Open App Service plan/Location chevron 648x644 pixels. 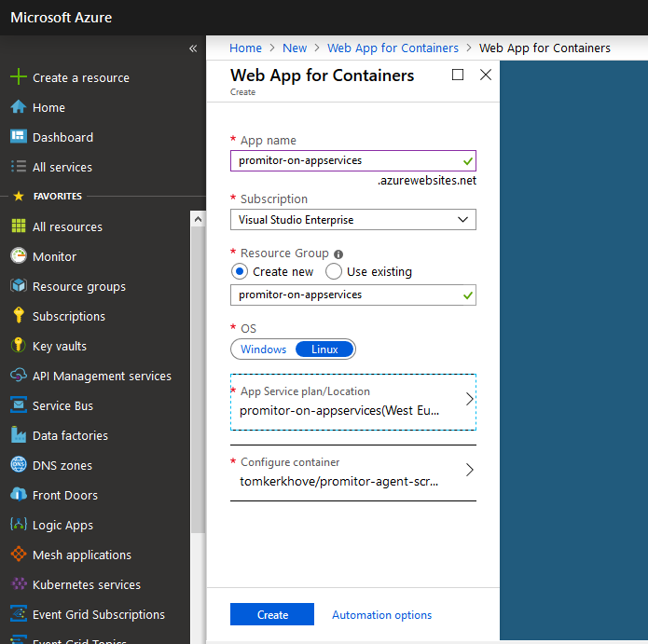click(x=470, y=399)
